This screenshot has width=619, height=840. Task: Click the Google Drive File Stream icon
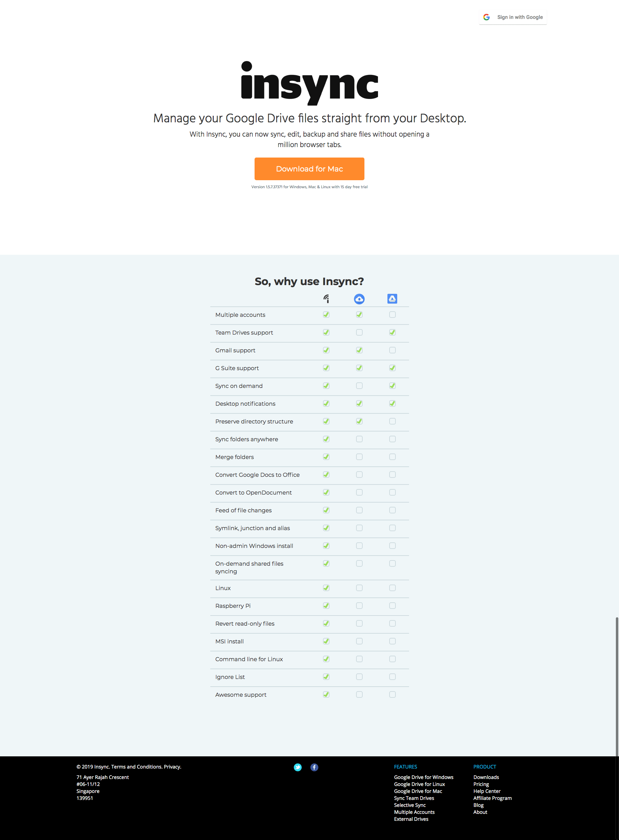392,298
